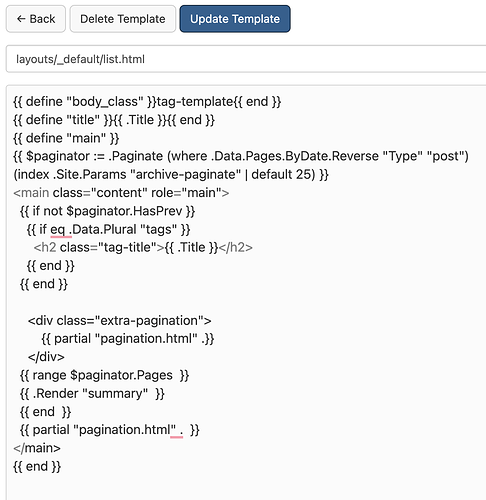Click Update Template button
Image resolution: width=486 pixels, height=500 pixels.
click(x=235, y=19)
